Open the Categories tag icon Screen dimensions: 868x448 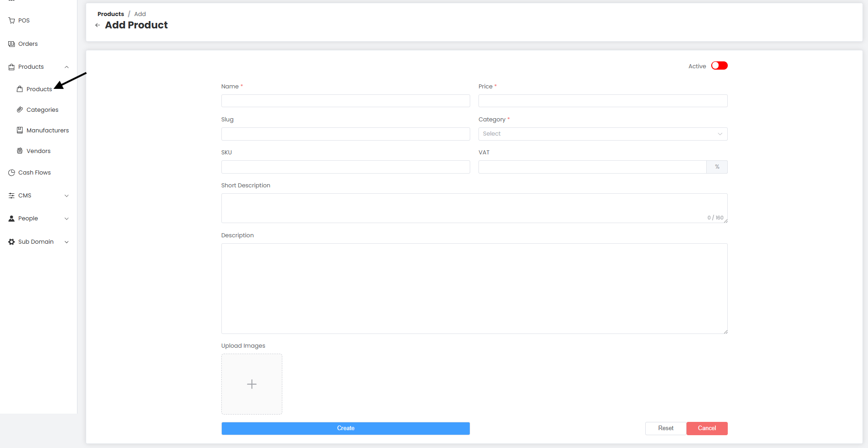coord(20,109)
